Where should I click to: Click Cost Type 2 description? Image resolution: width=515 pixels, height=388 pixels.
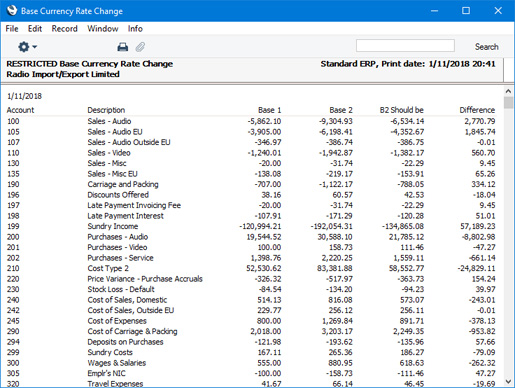point(108,268)
